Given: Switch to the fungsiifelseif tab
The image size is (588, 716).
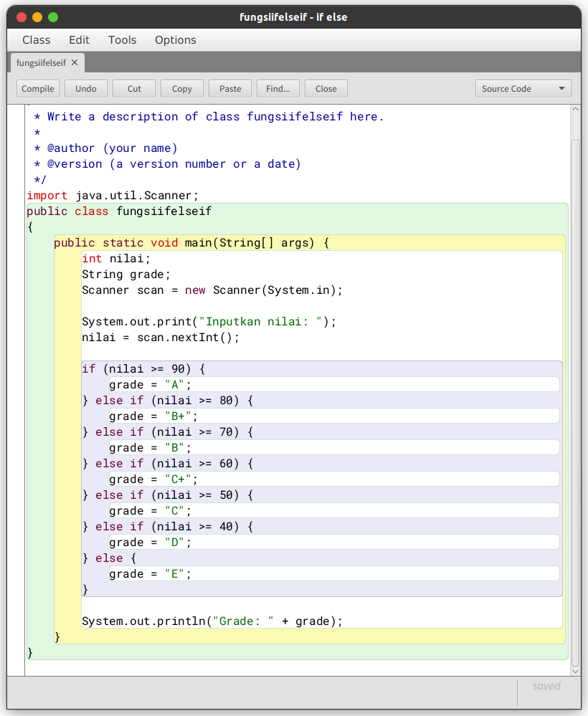Looking at the screenshot, I should (41, 62).
